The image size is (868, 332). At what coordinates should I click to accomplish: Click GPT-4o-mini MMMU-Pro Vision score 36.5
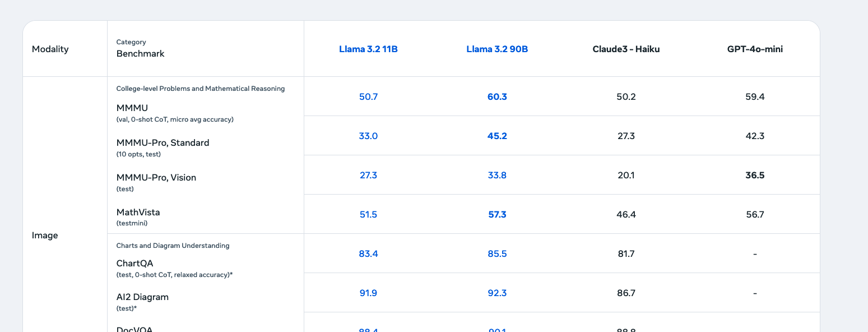tap(755, 175)
